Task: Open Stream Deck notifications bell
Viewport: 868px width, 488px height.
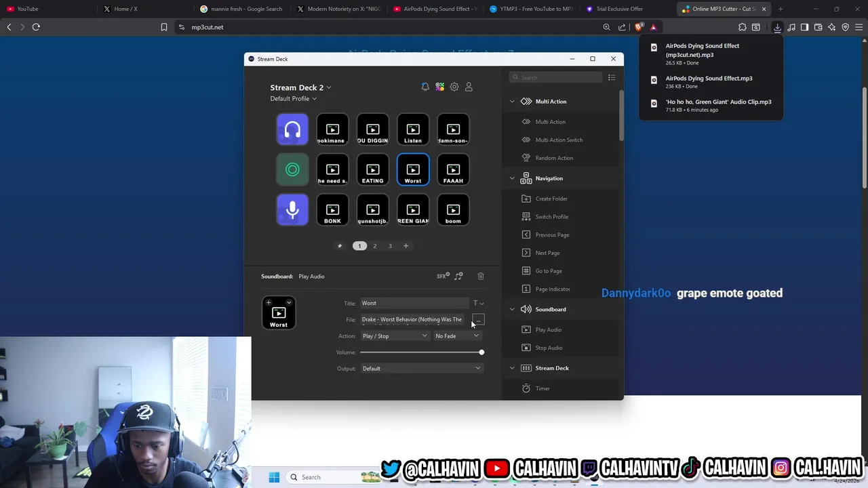Action: pyautogui.click(x=425, y=87)
